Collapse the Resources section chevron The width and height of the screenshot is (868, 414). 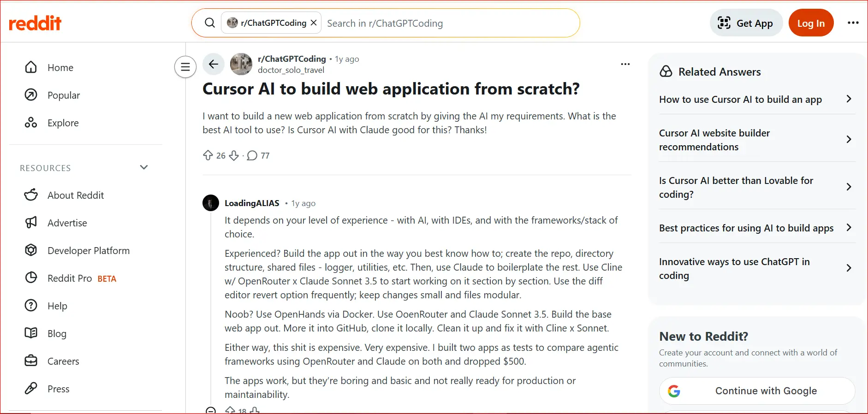143,167
